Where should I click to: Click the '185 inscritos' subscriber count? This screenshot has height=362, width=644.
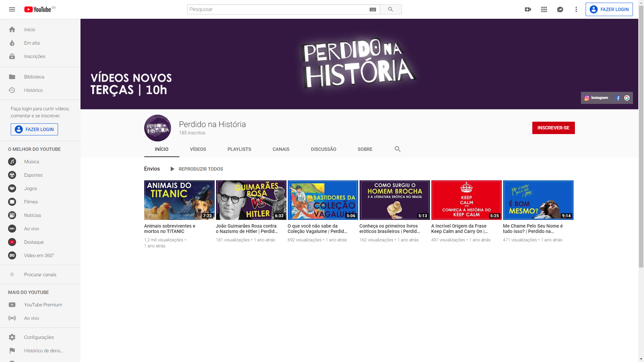pos(192,133)
